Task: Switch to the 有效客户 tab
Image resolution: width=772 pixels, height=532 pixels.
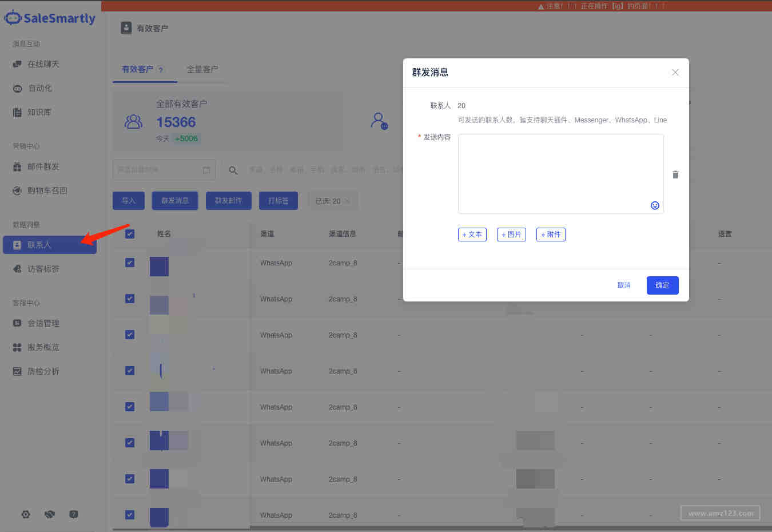Action: 137,69
